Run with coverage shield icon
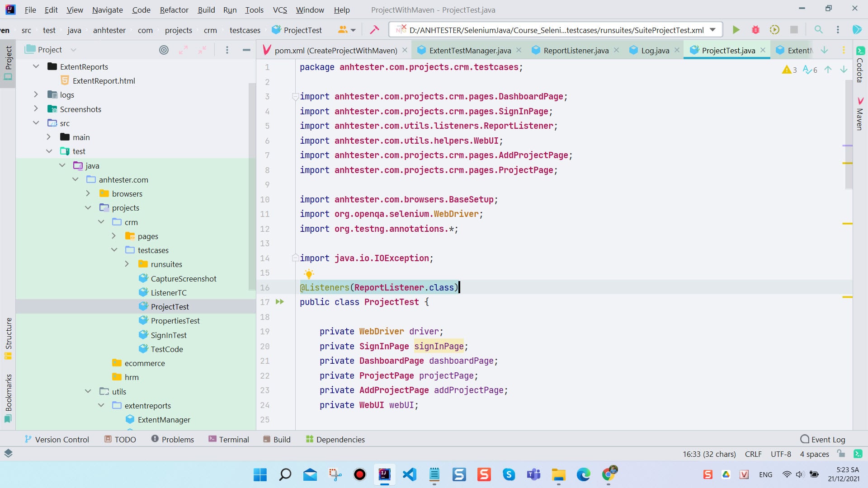Screen dimensions: 868x488 774,30
